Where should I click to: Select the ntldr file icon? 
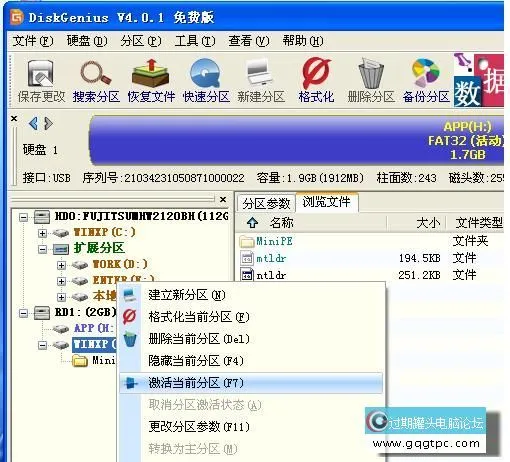tap(247, 275)
